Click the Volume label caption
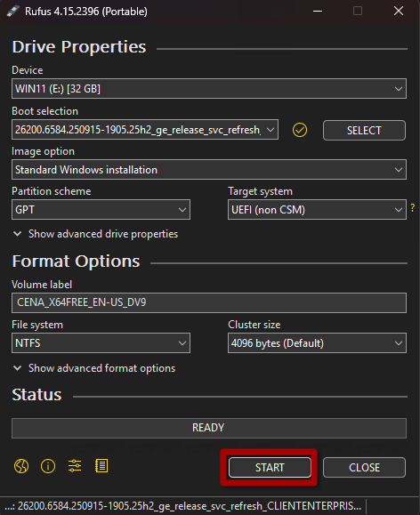Viewport: 420px width, 515px height. click(42, 285)
